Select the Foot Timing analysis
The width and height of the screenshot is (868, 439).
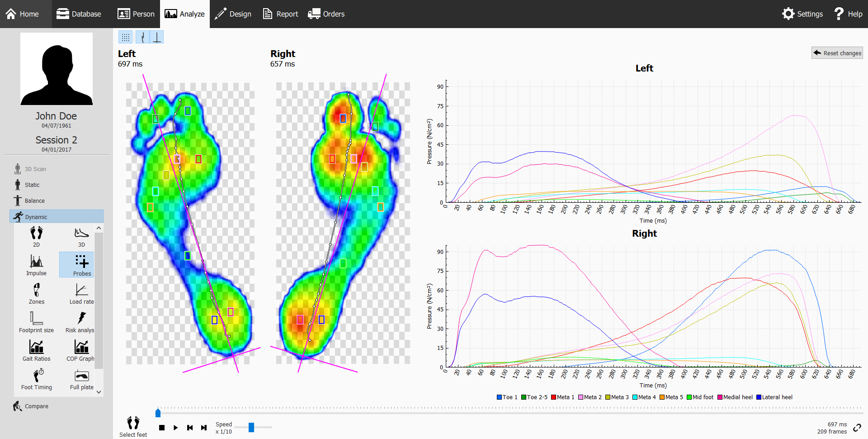pyautogui.click(x=36, y=379)
